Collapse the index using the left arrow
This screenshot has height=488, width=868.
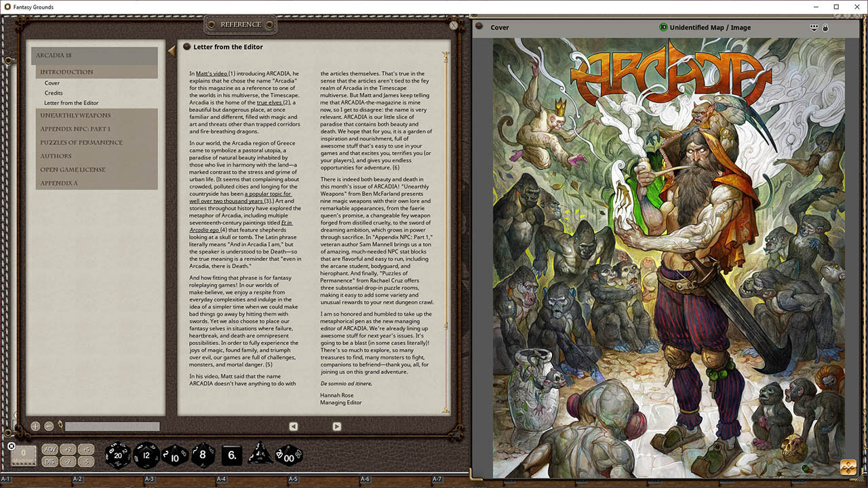point(171,51)
